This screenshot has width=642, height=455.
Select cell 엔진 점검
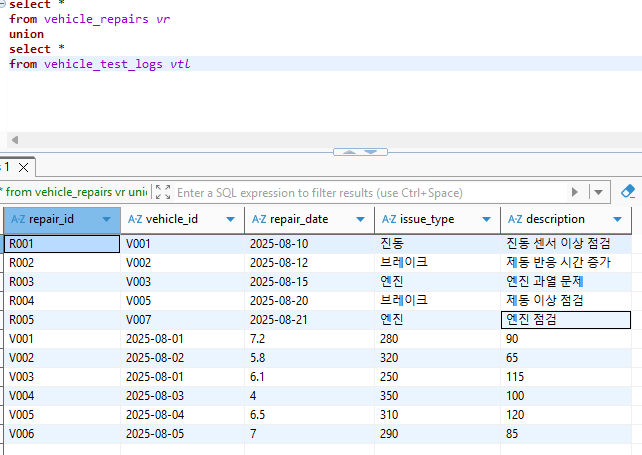point(566,319)
